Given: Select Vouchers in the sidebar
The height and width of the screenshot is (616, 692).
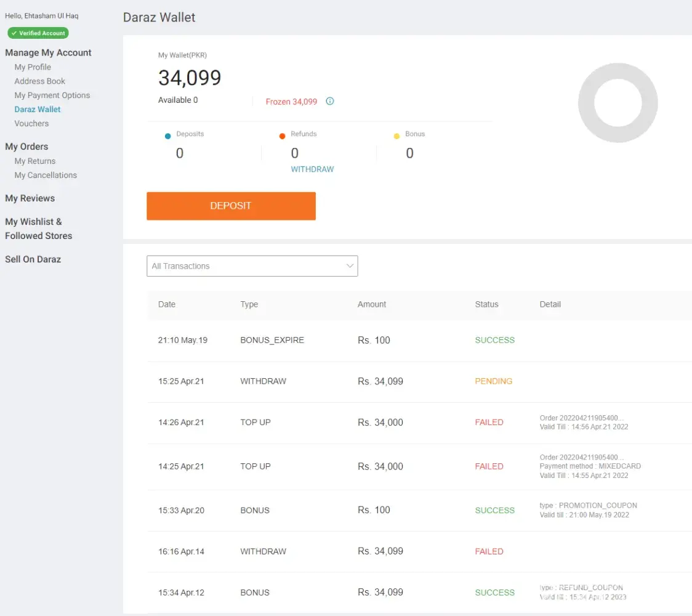Looking at the screenshot, I should coord(31,124).
